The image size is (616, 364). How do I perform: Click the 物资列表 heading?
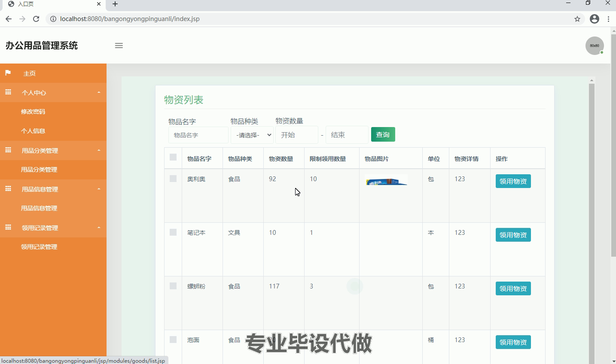(x=183, y=100)
